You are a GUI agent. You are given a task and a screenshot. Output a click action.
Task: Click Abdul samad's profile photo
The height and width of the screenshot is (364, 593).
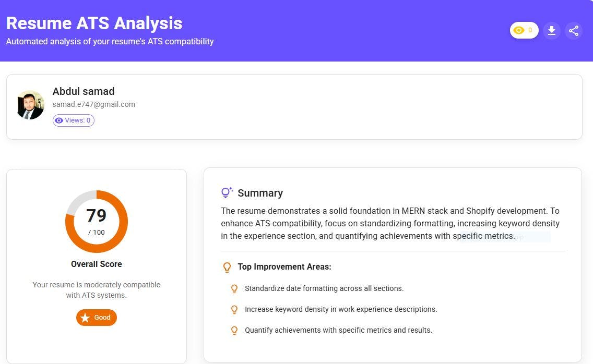pyautogui.click(x=30, y=105)
